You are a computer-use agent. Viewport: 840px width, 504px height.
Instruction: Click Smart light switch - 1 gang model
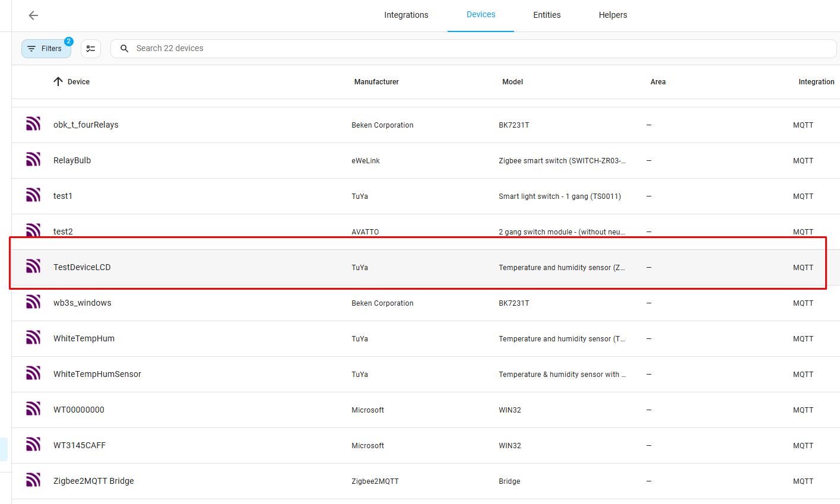560,196
